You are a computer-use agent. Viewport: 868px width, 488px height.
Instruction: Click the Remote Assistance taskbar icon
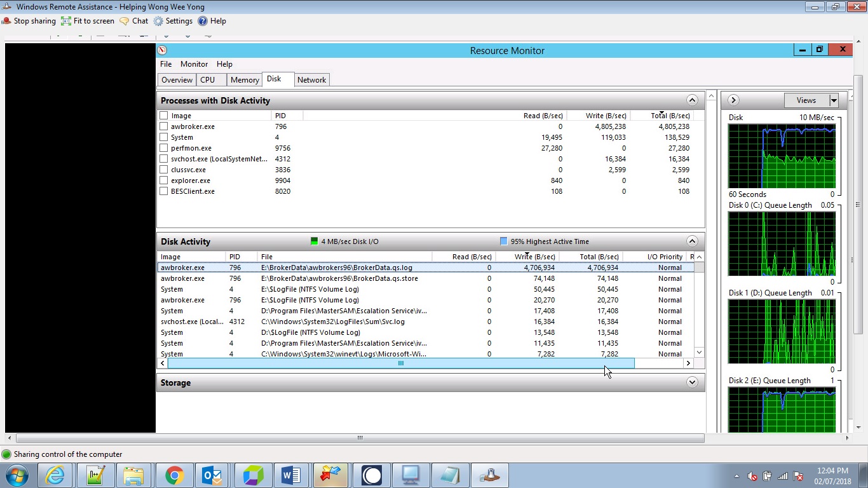pyautogui.click(x=489, y=475)
